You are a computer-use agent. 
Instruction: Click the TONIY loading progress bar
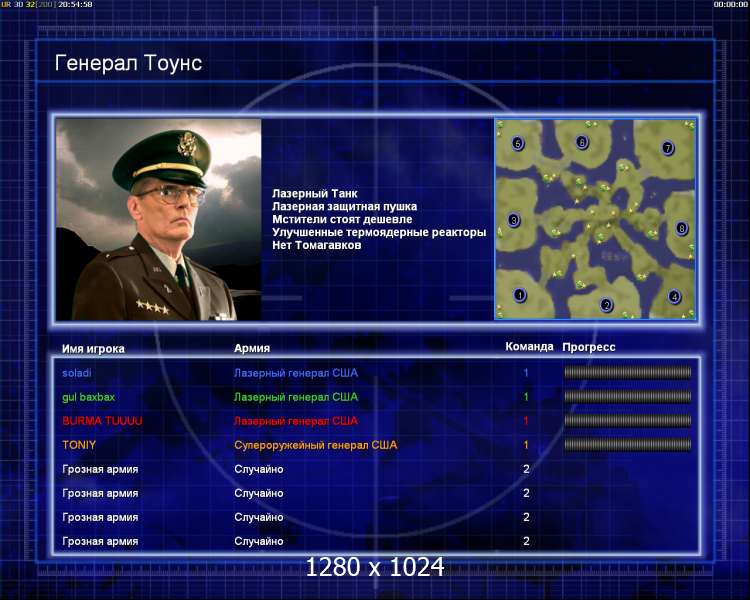coord(628,445)
